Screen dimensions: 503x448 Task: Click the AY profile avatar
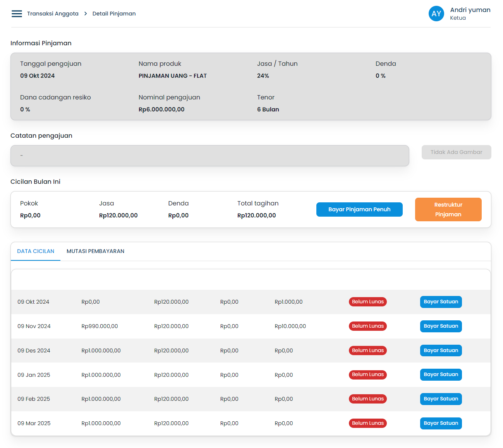(436, 14)
